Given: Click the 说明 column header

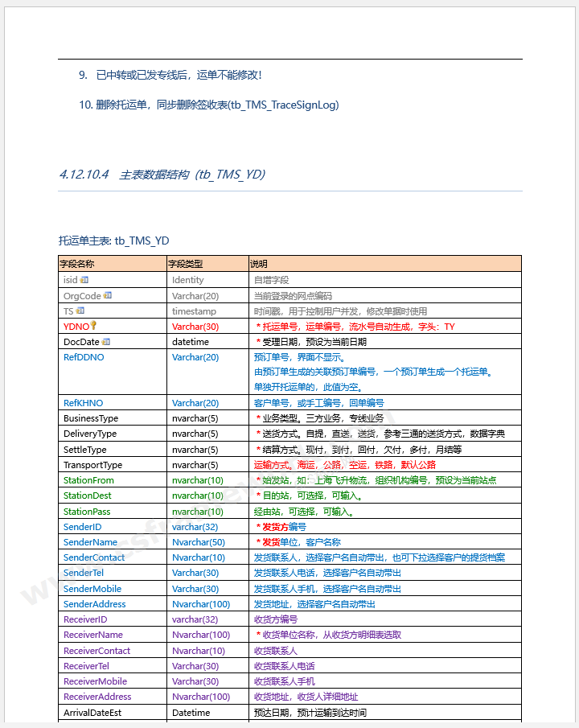Looking at the screenshot, I should click(x=260, y=264).
